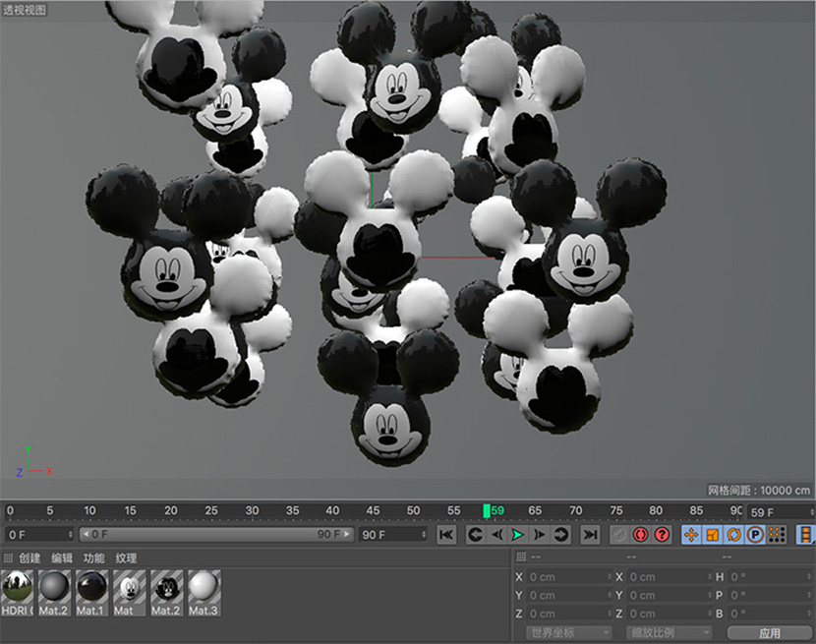The image size is (816, 644).
Task: Go to the next keyframe
Action: tap(561, 535)
